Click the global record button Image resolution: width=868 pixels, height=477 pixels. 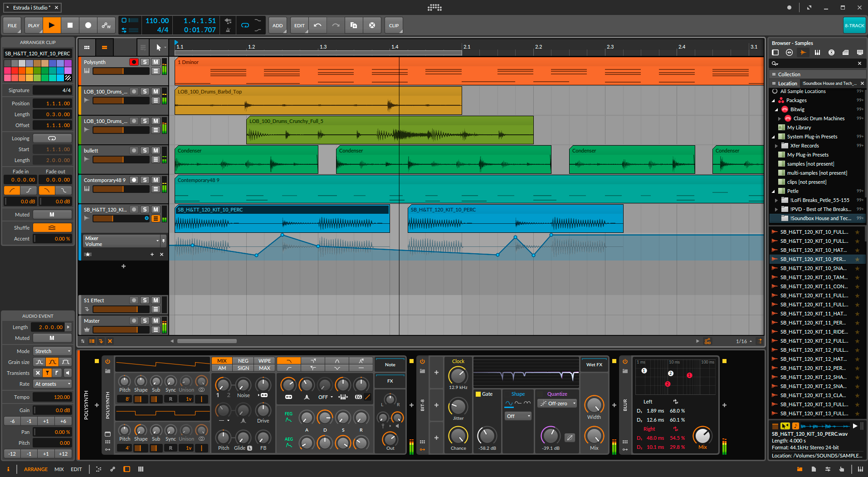tap(88, 25)
